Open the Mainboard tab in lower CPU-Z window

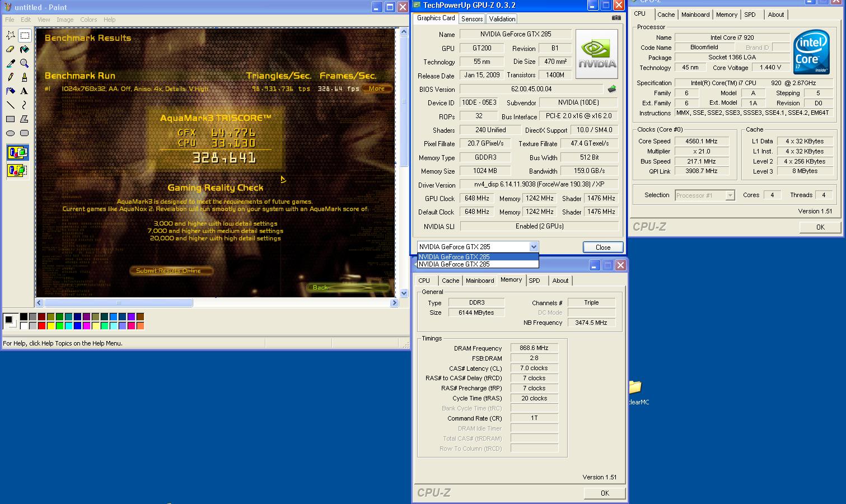click(x=480, y=281)
